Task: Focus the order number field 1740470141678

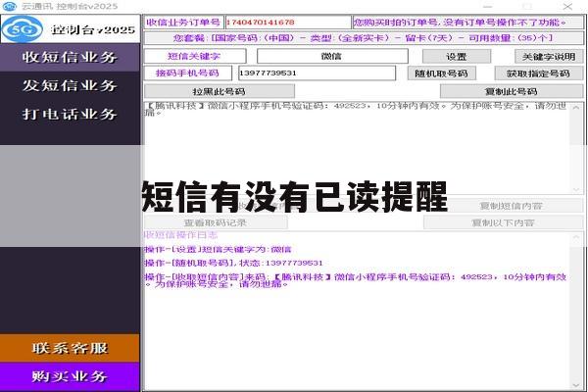Action: [x=287, y=23]
